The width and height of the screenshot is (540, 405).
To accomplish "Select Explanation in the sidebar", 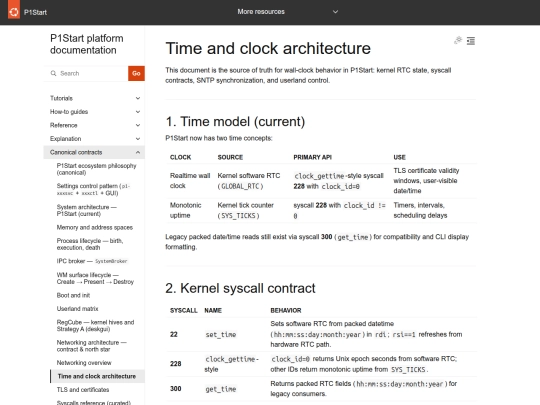I will 65,139.
